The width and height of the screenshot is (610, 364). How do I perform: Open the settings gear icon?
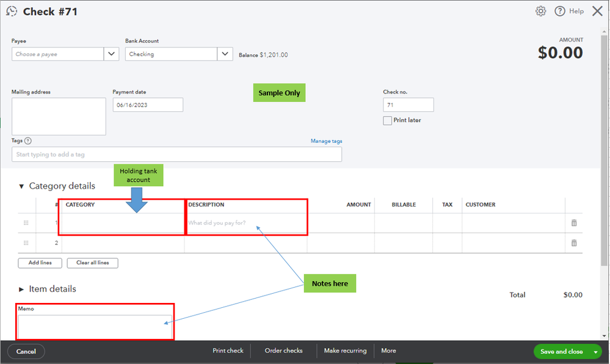click(x=541, y=11)
